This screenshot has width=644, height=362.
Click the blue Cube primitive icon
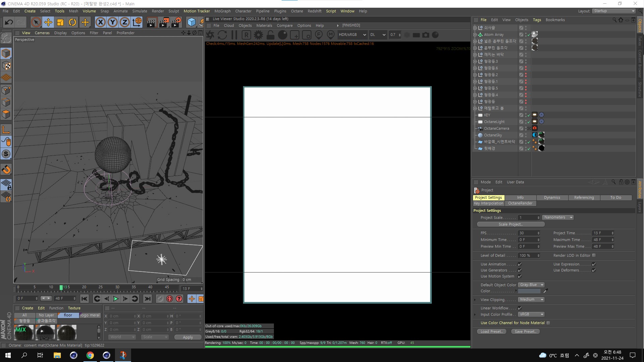click(191, 22)
